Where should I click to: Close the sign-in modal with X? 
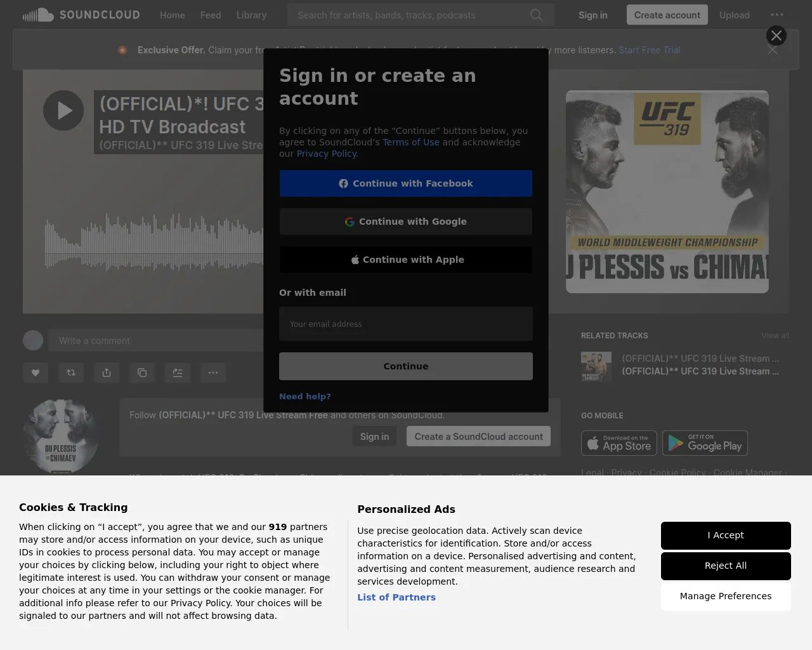click(776, 36)
